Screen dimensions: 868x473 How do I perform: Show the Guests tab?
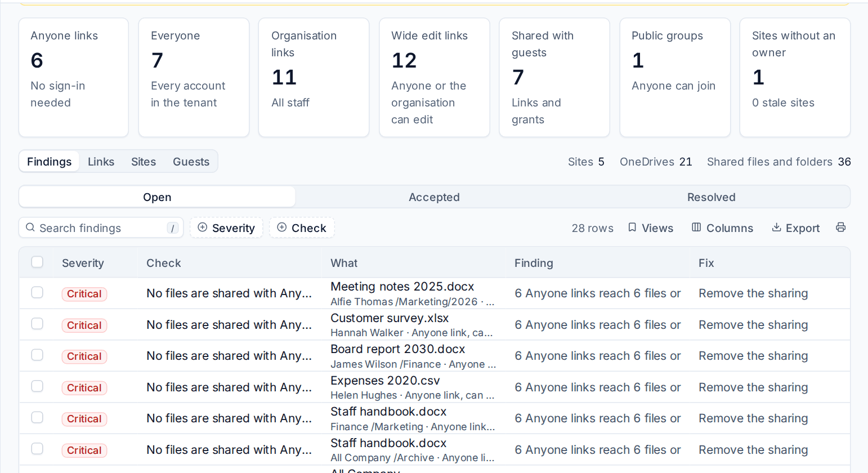[x=191, y=162]
